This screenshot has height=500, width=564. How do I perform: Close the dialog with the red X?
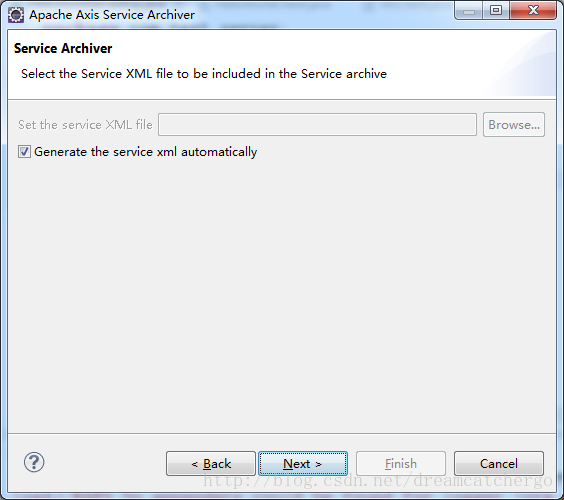click(x=533, y=10)
